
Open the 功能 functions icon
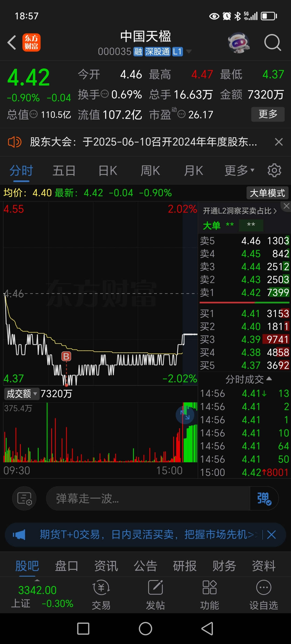(210, 595)
